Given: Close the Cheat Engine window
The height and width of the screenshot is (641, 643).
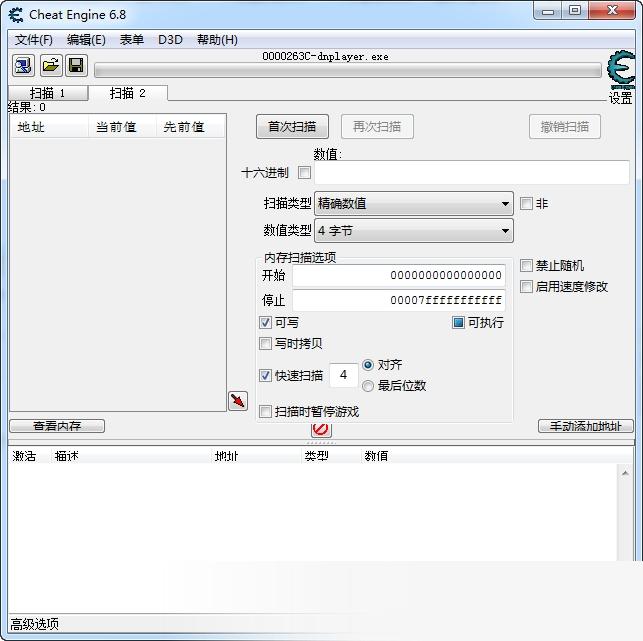Looking at the screenshot, I should tap(612, 11).
